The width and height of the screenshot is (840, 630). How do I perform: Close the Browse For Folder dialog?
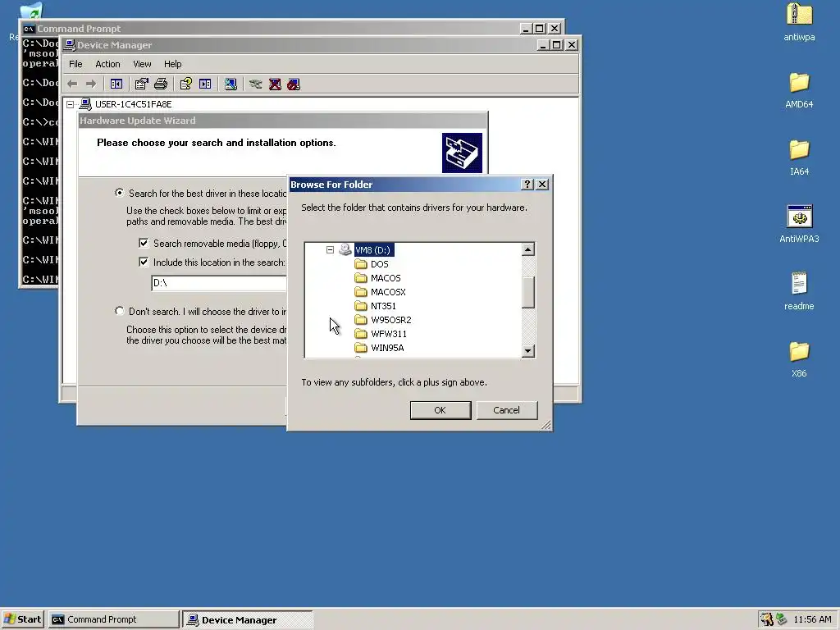click(542, 185)
